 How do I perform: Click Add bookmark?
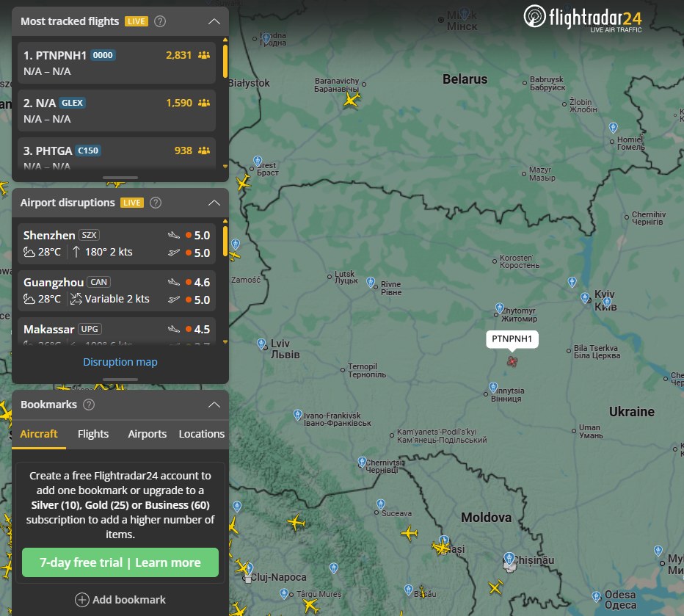120,600
